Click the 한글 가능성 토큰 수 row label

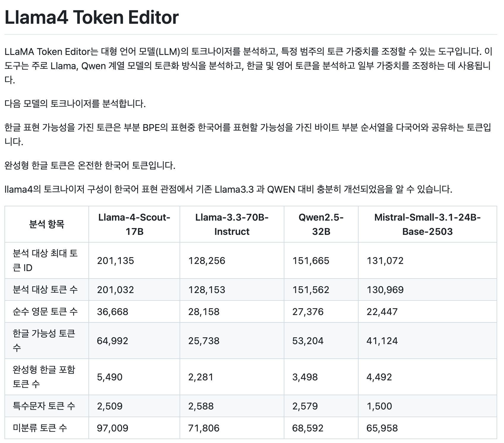pos(44,341)
